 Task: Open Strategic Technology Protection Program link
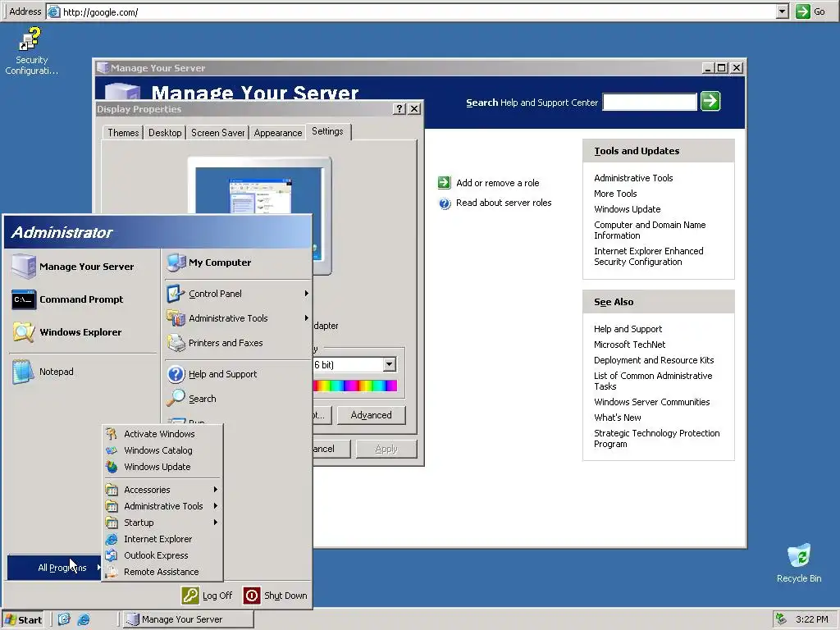(656, 438)
